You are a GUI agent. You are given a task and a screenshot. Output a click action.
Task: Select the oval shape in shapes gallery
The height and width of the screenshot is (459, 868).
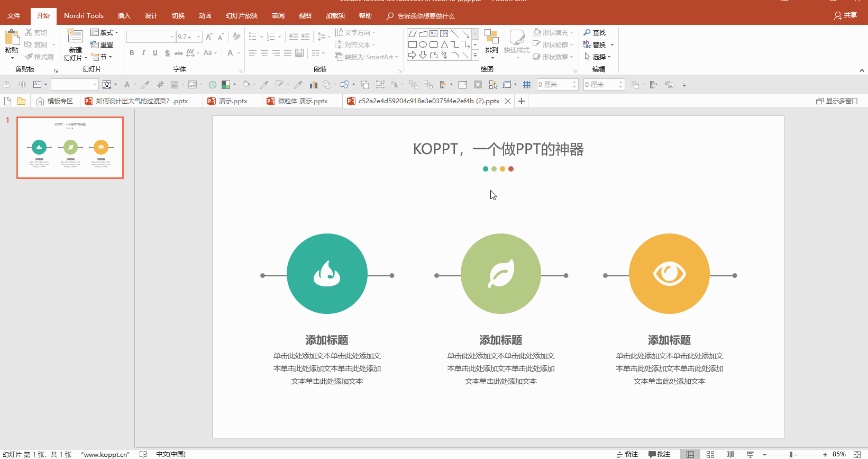pos(423,44)
